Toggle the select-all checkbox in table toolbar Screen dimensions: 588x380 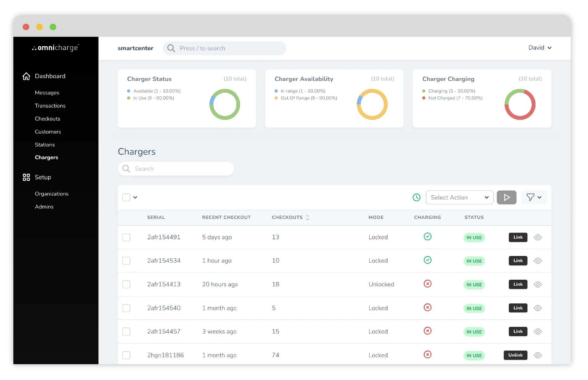(126, 197)
